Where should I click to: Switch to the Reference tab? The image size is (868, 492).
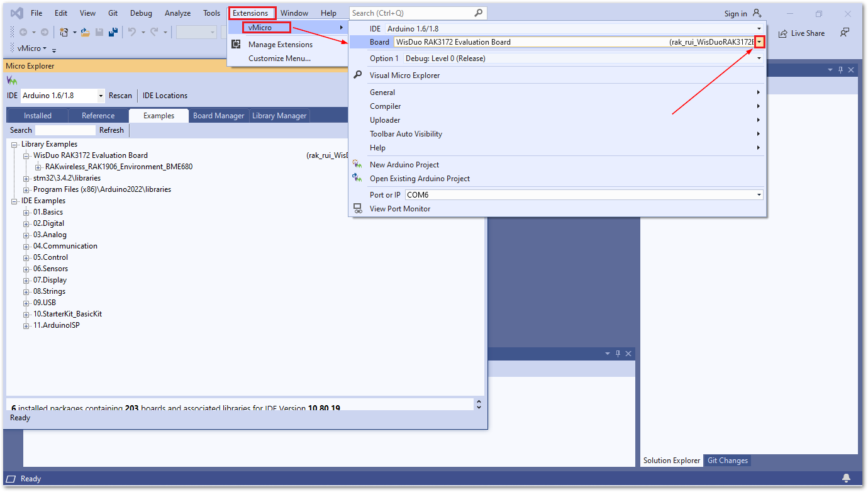pyautogui.click(x=98, y=116)
